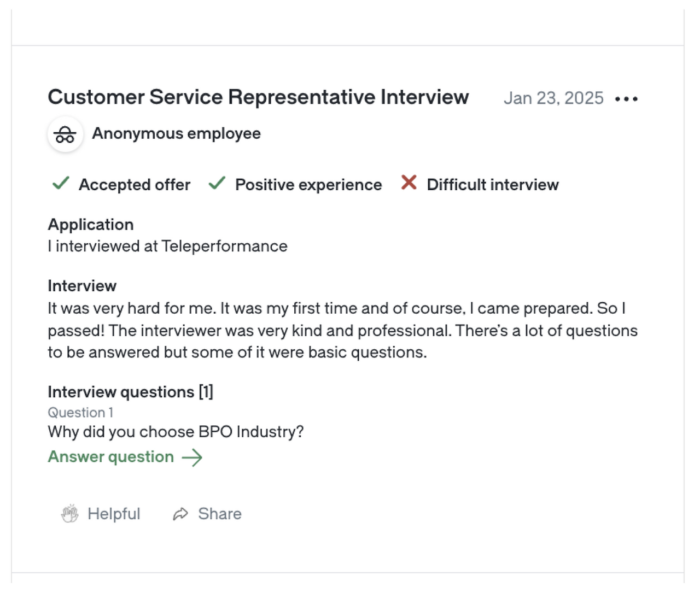Screen dimensions: 700x593
Task: Click the question 'Why did you choose BPO Industry?'
Action: 176,432
